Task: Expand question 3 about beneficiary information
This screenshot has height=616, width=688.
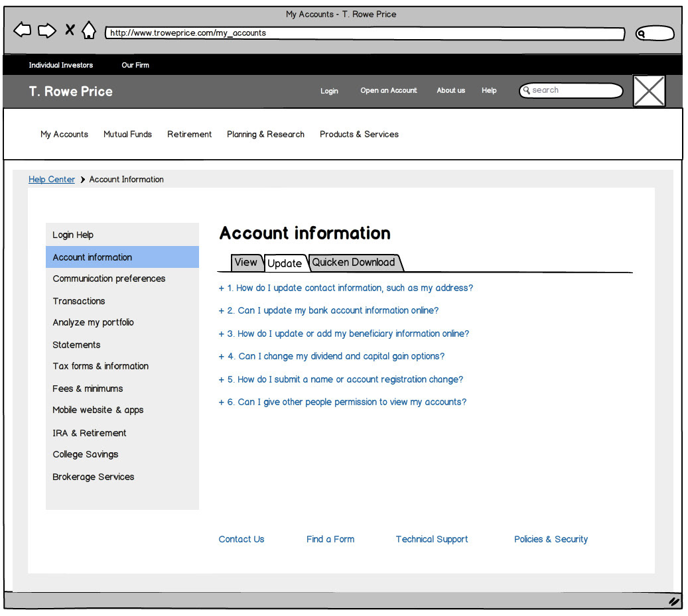Action: (x=344, y=334)
